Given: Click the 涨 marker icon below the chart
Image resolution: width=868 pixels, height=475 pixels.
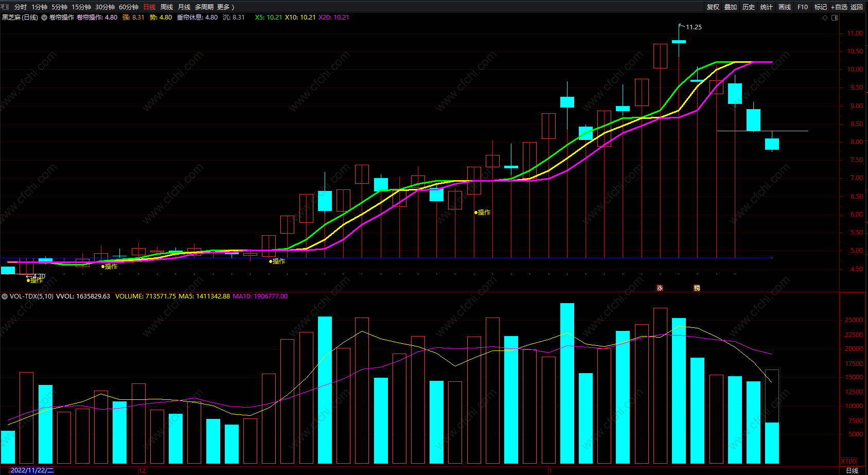Looking at the screenshot, I should (660, 288).
